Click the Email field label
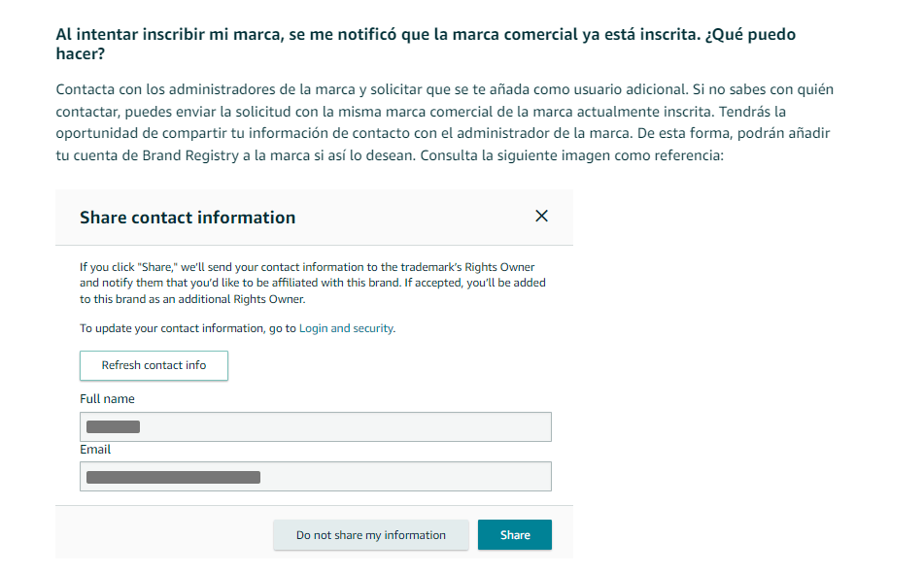Viewport: 924px width, 574px height. click(x=95, y=450)
